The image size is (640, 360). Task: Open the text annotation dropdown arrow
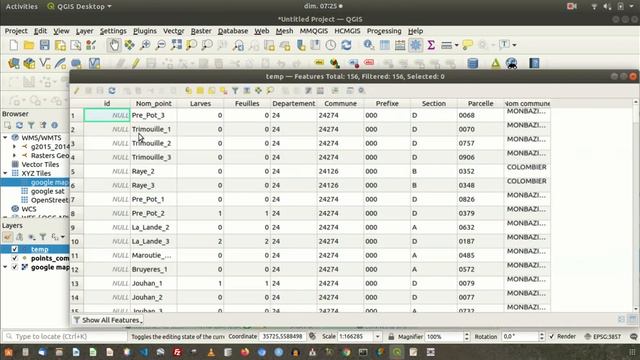pyautogui.click(x=514, y=45)
